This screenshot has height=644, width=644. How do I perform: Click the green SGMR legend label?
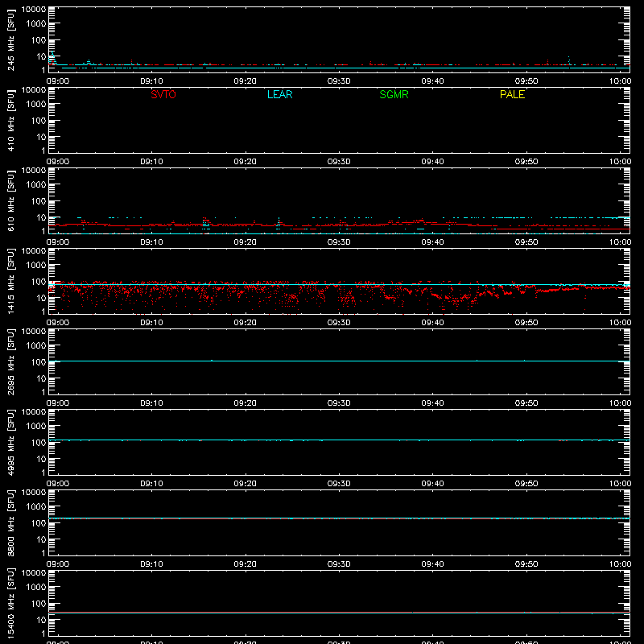tap(394, 94)
